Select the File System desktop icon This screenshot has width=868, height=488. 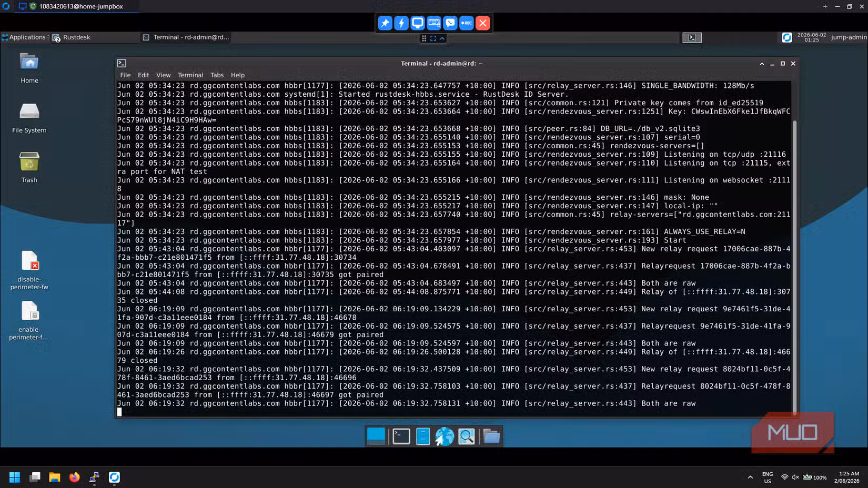29,118
